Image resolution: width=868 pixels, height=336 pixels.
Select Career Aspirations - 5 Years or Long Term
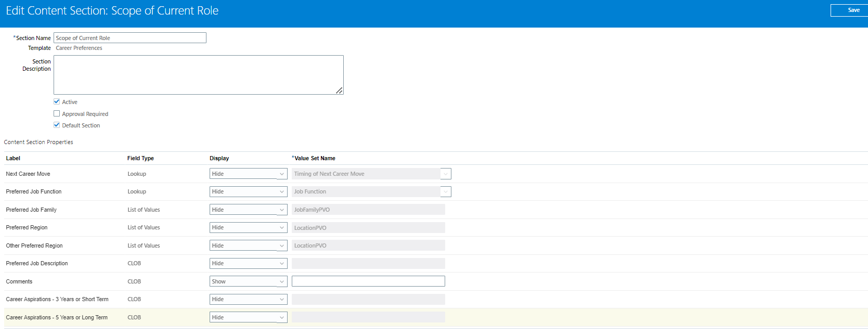pos(57,317)
